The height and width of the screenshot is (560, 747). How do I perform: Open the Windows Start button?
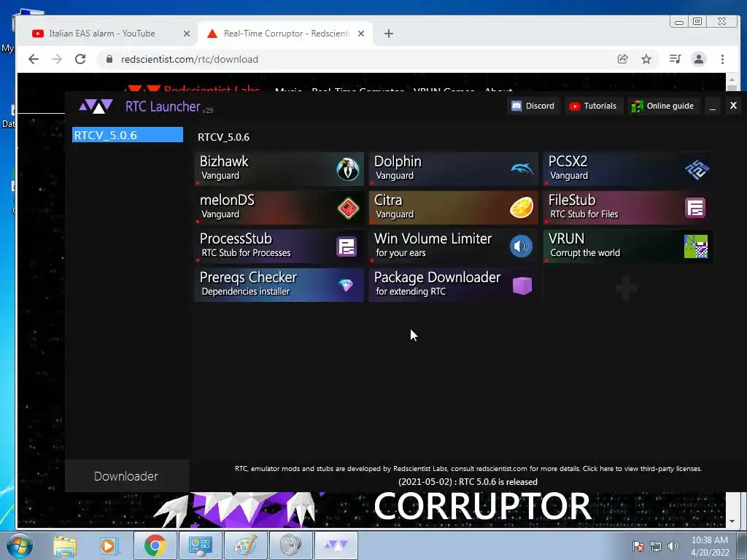point(20,545)
